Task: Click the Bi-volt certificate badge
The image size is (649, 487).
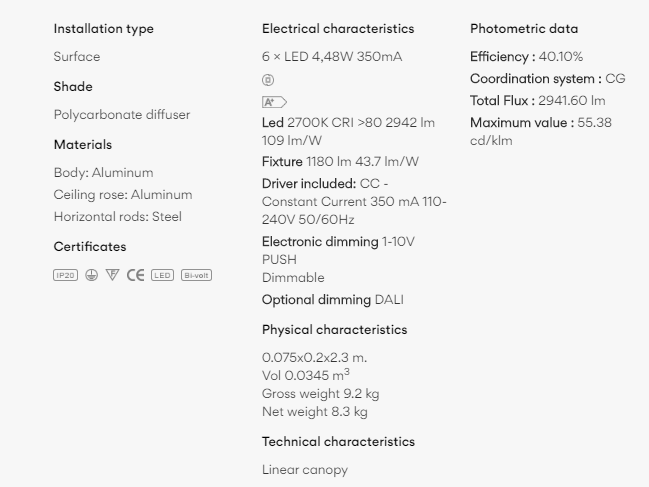Action: point(196,275)
